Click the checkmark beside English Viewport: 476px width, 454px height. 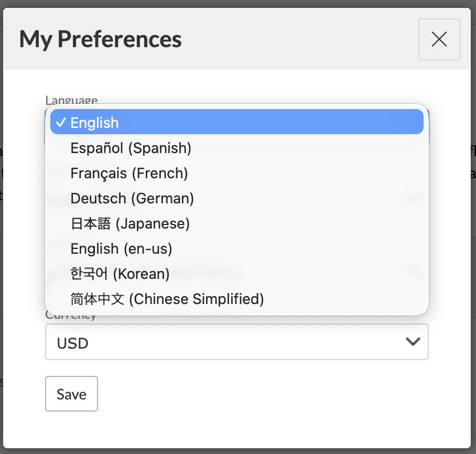pos(61,123)
